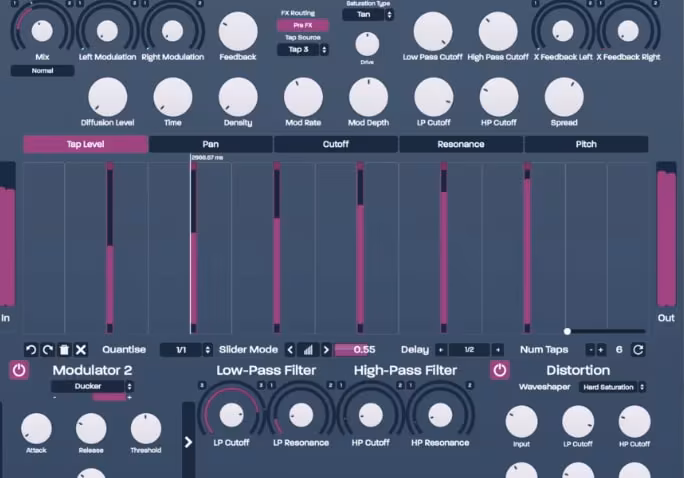This screenshot has width=684, height=478.
Task: Click the Mod Depth knob
Action: [368, 97]
